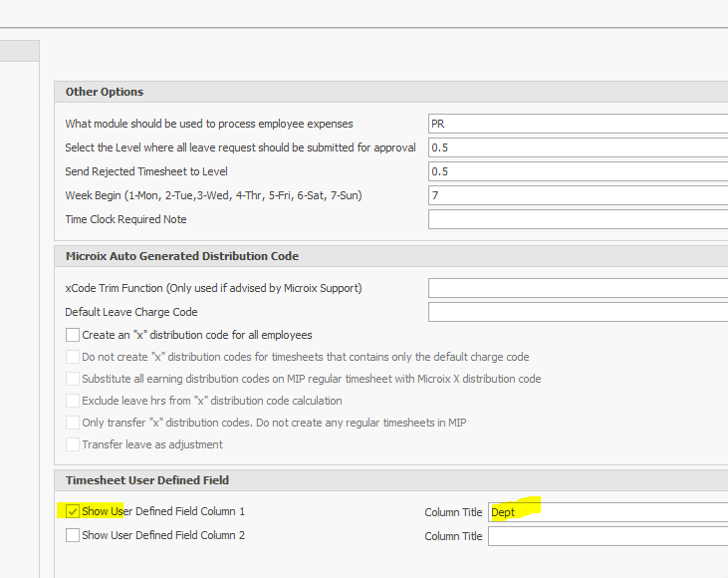Enable 'Create an "x" distribution code' checkbox
Image resolution: width=728 pixels, height=578 pixels.
[x=73, y=335]
